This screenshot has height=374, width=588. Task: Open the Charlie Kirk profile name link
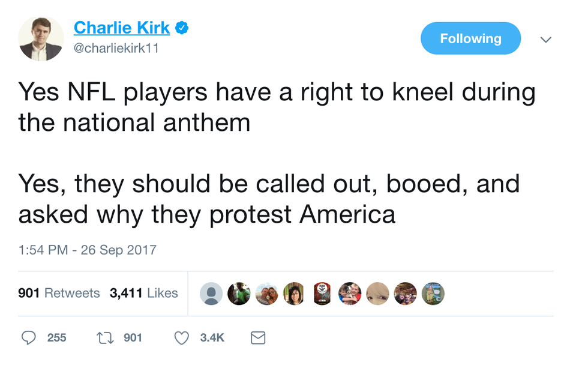[122, 27]
